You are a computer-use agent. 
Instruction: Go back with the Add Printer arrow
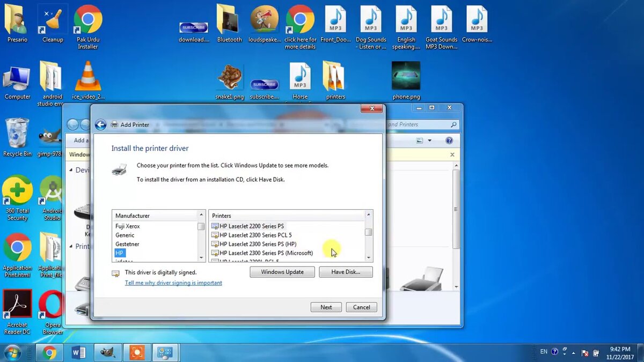(100, 125)
